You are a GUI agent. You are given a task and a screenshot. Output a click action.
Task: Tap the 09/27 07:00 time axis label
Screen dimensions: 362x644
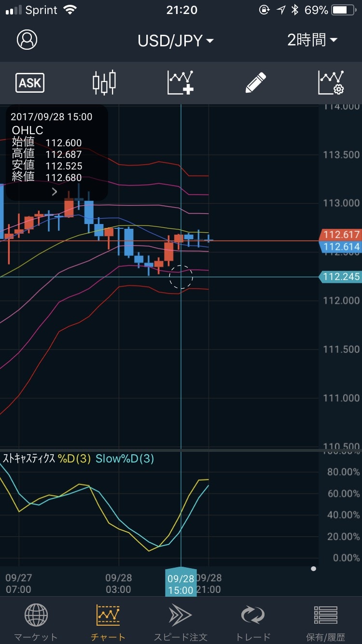click(x=18, y=583)
